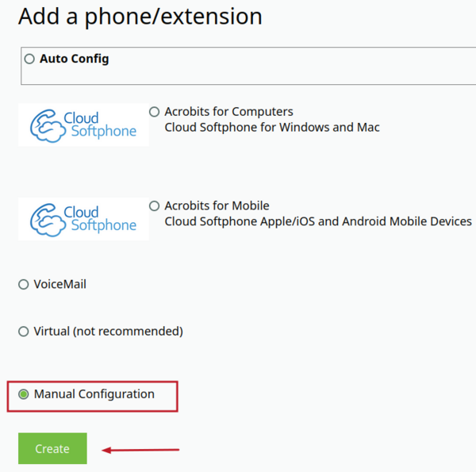This screenshot has width=476, height=472.
Task: Click the red arrow pointing to Create
Action: (x=141, y=451)
